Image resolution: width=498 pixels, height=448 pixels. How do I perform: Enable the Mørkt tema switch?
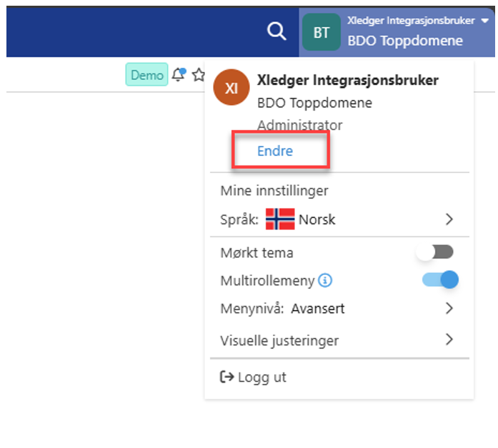coord(436,252)
